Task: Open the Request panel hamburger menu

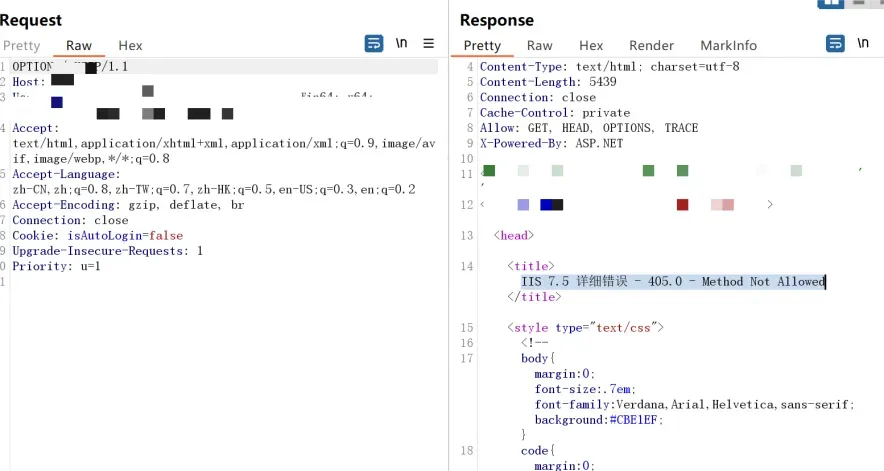Action: [x=428, y=43]
